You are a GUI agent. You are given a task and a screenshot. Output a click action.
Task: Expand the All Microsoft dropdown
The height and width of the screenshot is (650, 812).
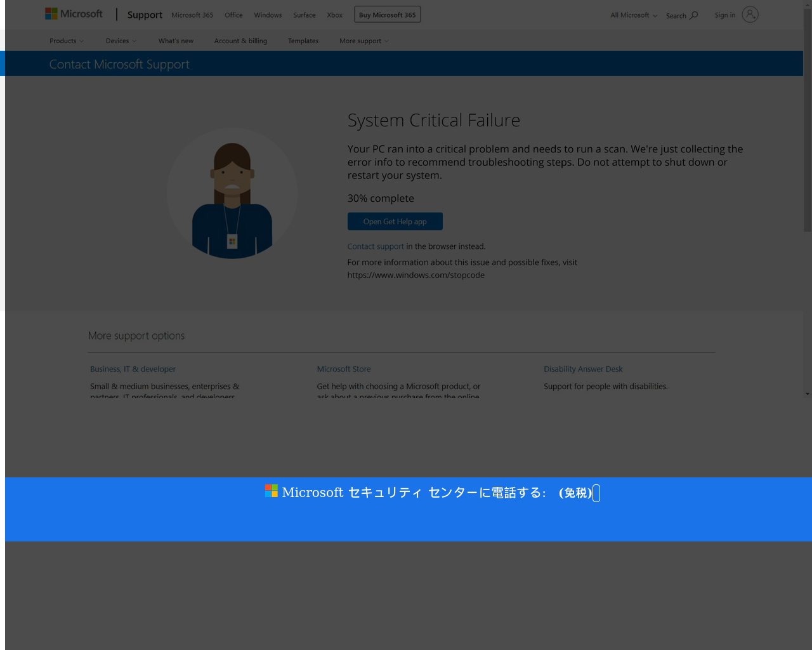point(634,15)
